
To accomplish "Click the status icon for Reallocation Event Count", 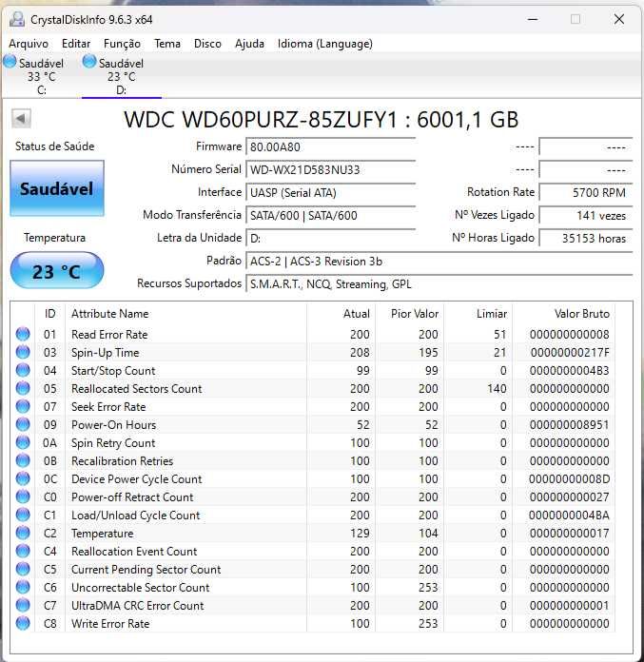I will pos(23,551).
